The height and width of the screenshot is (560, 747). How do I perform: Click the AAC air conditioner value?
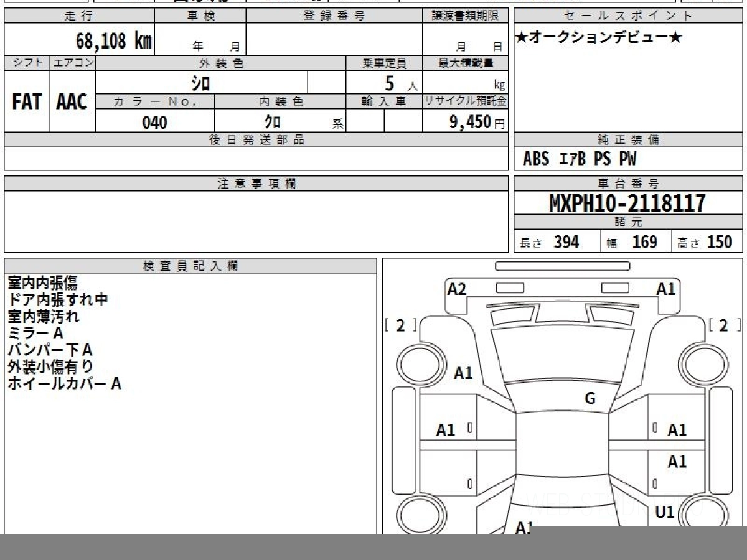[x=72, y=102]
